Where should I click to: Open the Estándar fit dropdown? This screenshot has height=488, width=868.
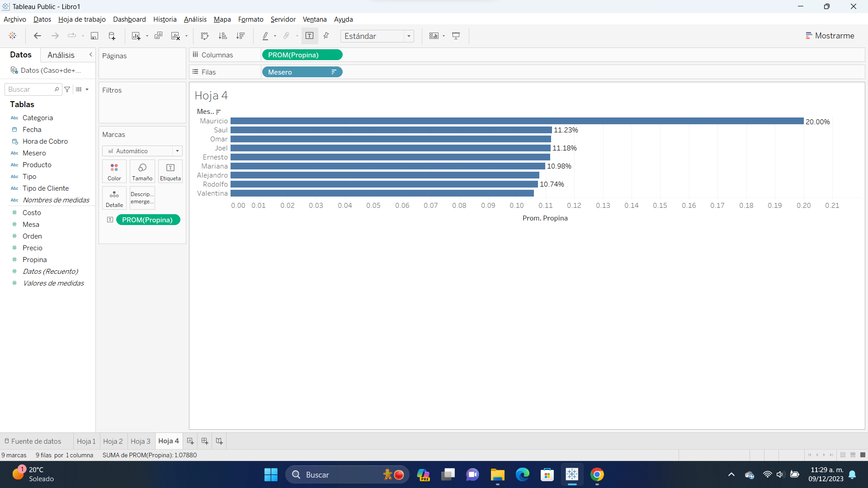coord(377,36)
